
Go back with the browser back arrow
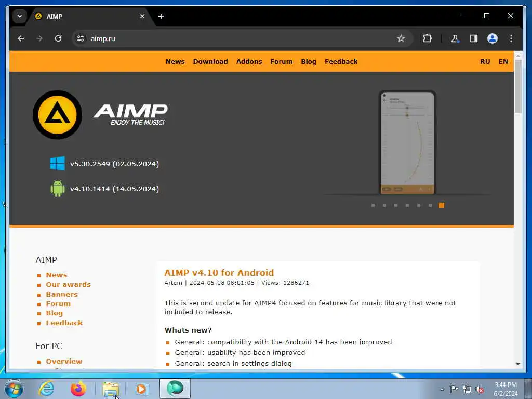[x=21, y=38]
